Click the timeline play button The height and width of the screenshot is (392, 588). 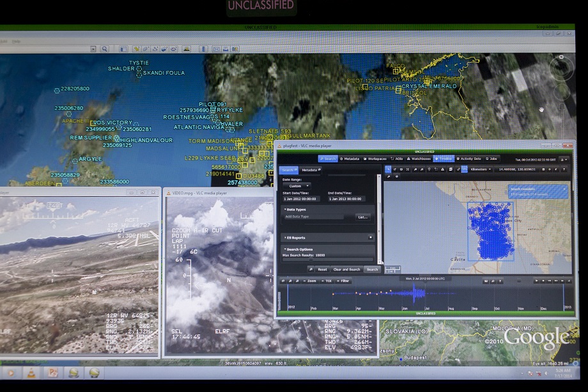[x=536, y=281]
